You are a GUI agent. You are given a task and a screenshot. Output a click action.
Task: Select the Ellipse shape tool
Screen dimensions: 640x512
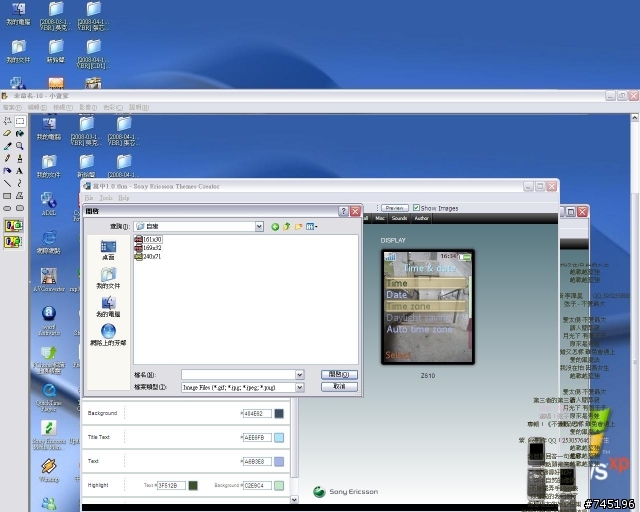click(7, 208)
